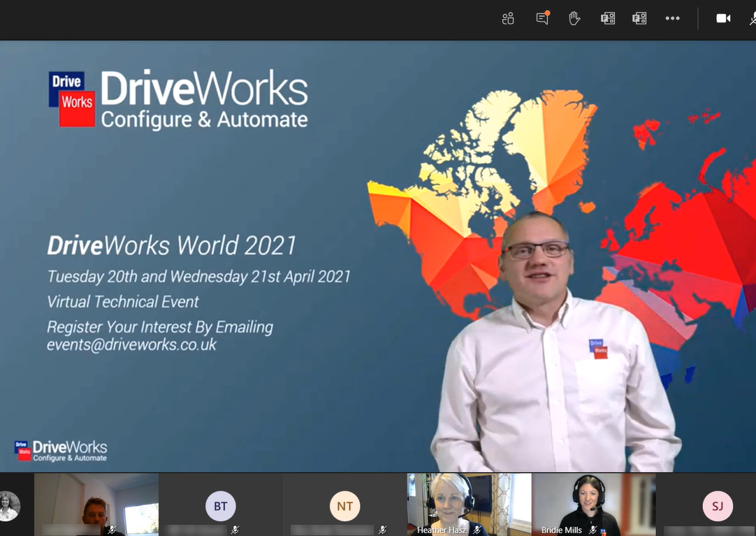This screenshot has height=536, width=756.
Task: Open the More actions ellipsis menu
Action: [673, 18]
